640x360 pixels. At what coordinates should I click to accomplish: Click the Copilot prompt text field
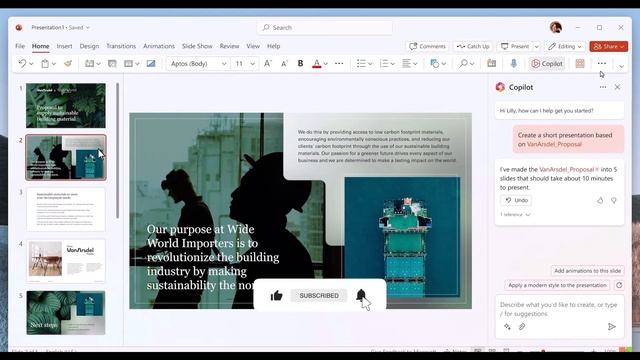(x=559, y=309)
